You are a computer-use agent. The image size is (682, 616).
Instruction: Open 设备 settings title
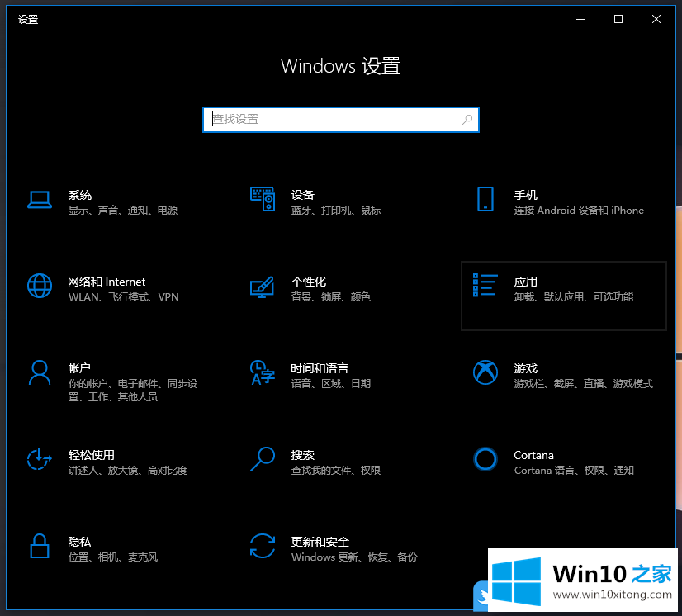point(303,195)
